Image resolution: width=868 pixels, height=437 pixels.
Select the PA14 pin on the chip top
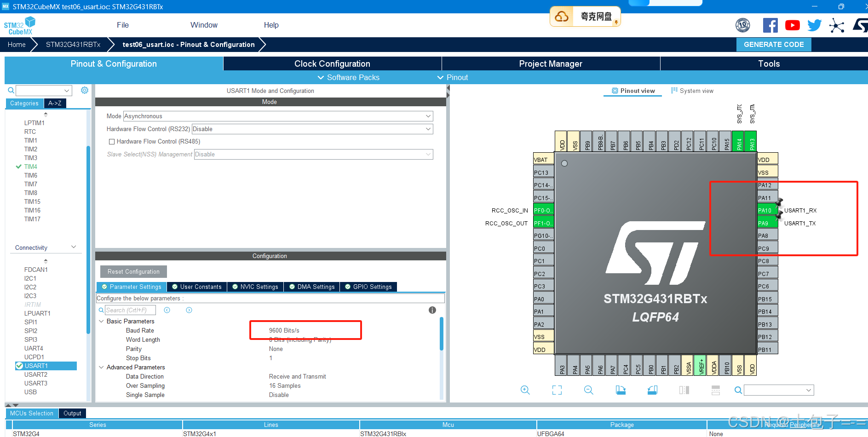coord(737,141)
